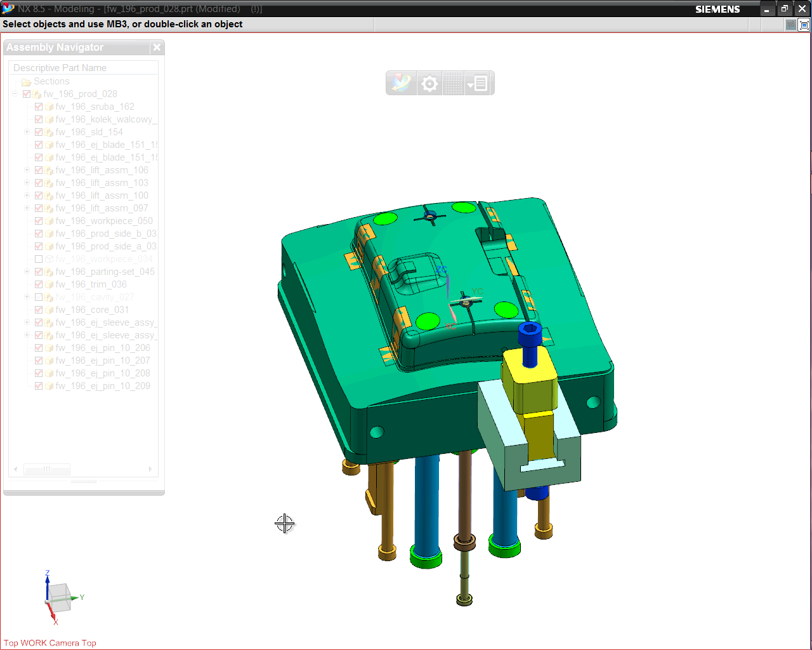Select fw_196_ej_pin_10_208 in the tree
Image resolution: width=812 pixels, height=650 pixels.
tap(103, 373)
